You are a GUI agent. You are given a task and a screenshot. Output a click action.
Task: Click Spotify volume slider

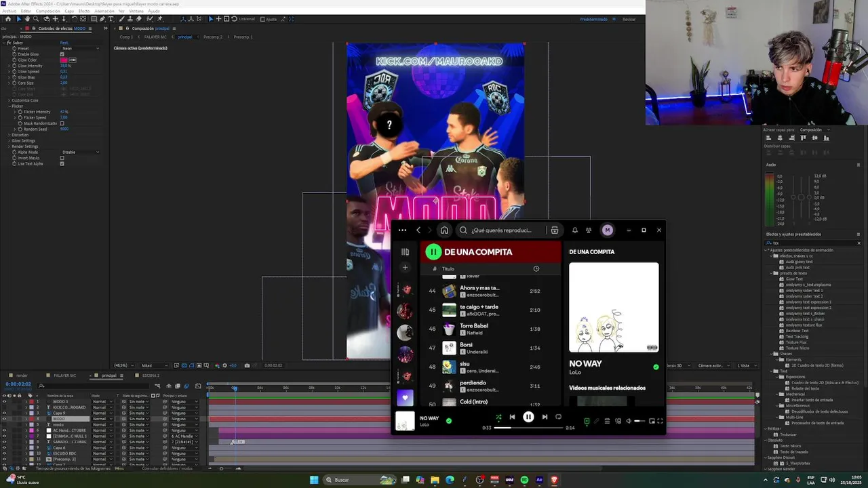639,421
